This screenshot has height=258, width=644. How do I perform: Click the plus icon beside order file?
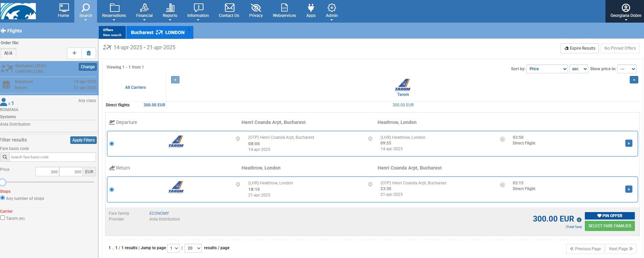tap(74, 53)
